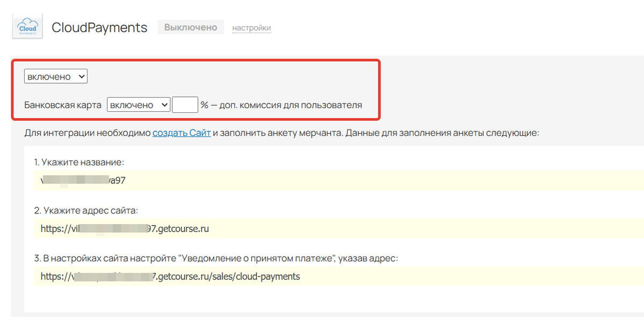
Task: Select the URL ending in /sales/cloud-payments
Action: pos(170,277)
